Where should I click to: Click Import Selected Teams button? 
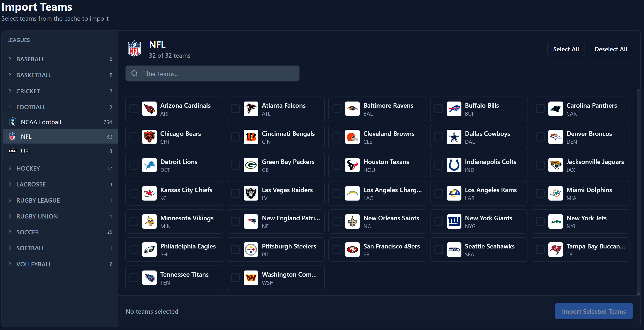(594, 311)
